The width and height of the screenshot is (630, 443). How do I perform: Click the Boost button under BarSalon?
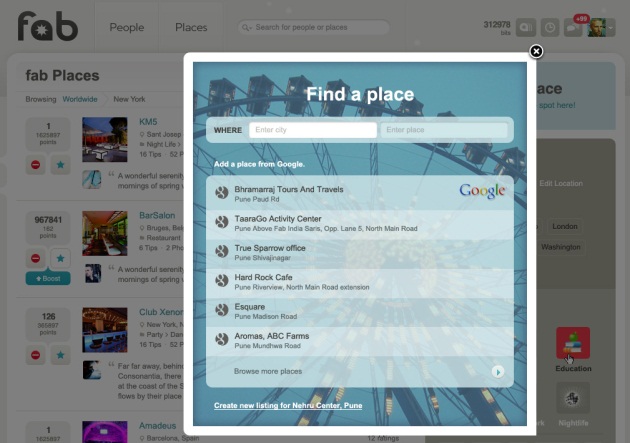point(48,278)
